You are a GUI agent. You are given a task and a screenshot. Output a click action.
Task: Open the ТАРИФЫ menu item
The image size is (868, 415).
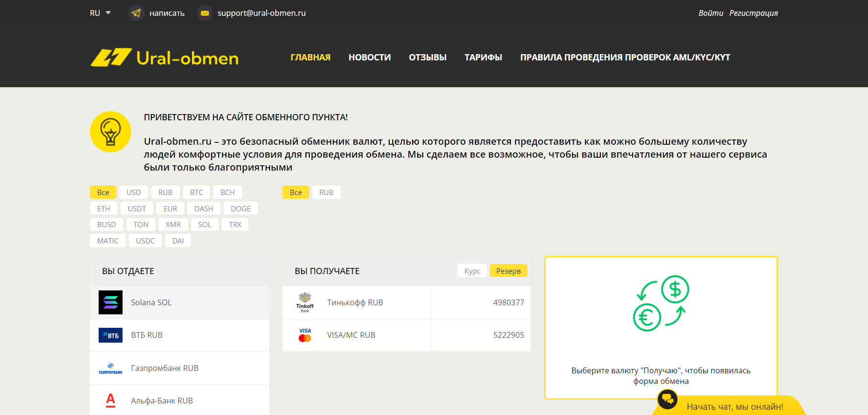(483, 58)
